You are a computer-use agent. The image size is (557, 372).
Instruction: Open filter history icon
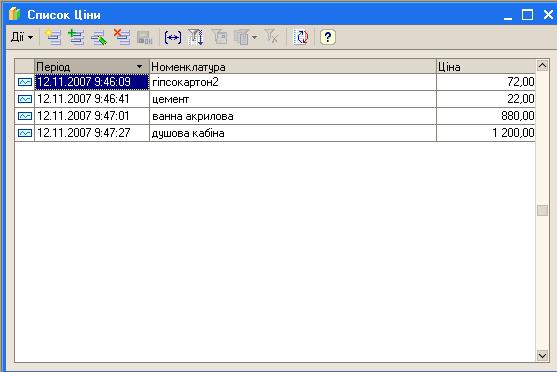pos(242,37)
